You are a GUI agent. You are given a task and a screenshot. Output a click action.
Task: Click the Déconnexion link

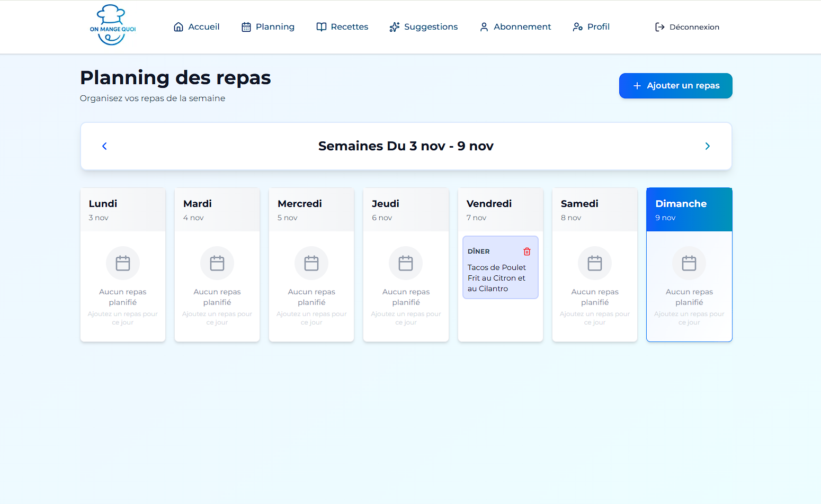[x=688, y=27]
